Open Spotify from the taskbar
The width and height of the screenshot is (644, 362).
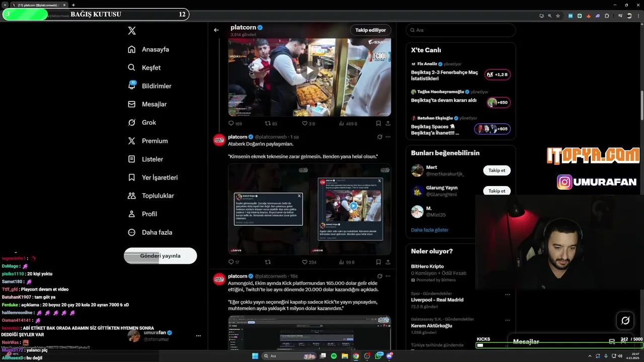(x=334, y=356)
